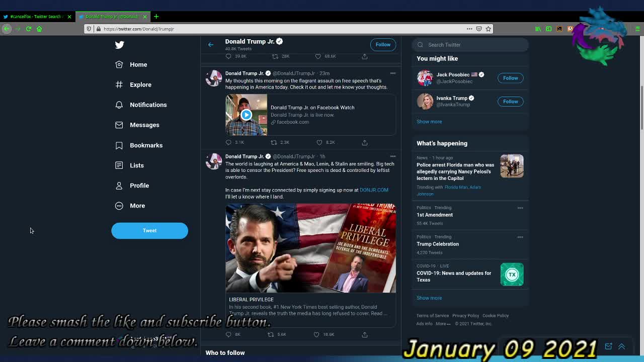Open the Trump Celebration trend
644x362 pixels.
click(438, 244)
